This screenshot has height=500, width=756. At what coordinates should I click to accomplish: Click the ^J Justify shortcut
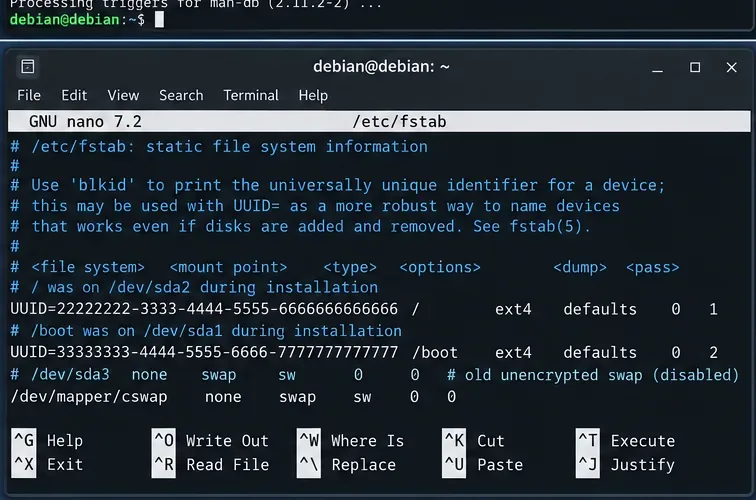click(x=625, y=465)
